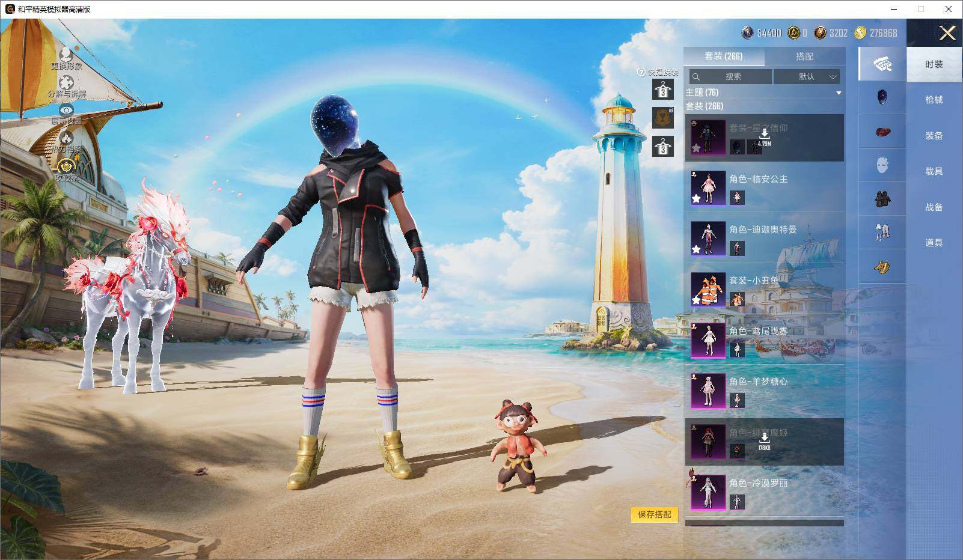The image size is (963, 560).
Task: Click the 套装 (266) section header
Action: coord(705,106)
